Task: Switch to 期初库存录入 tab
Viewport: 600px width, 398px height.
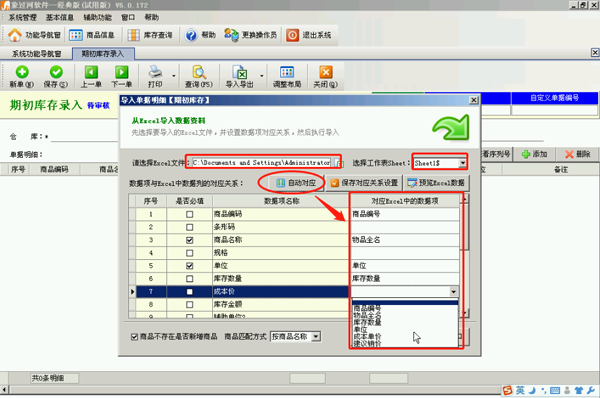Action: click(x=103, y=54)
